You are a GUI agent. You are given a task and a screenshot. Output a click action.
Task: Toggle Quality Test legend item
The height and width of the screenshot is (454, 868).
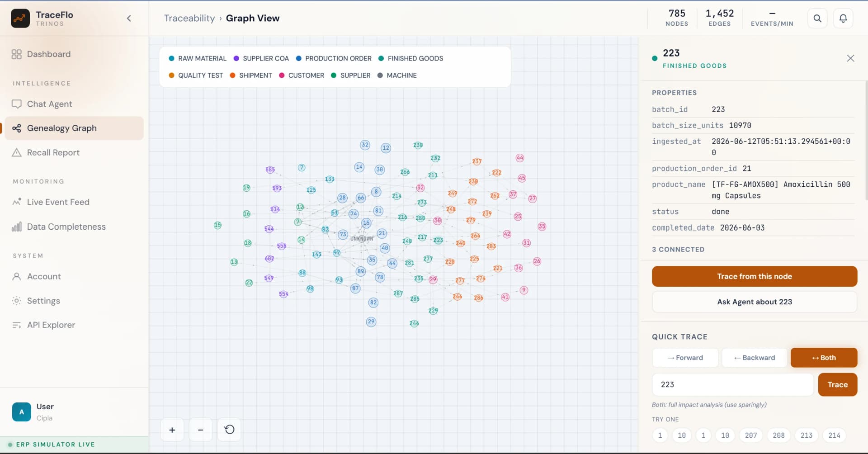point(196,76)
